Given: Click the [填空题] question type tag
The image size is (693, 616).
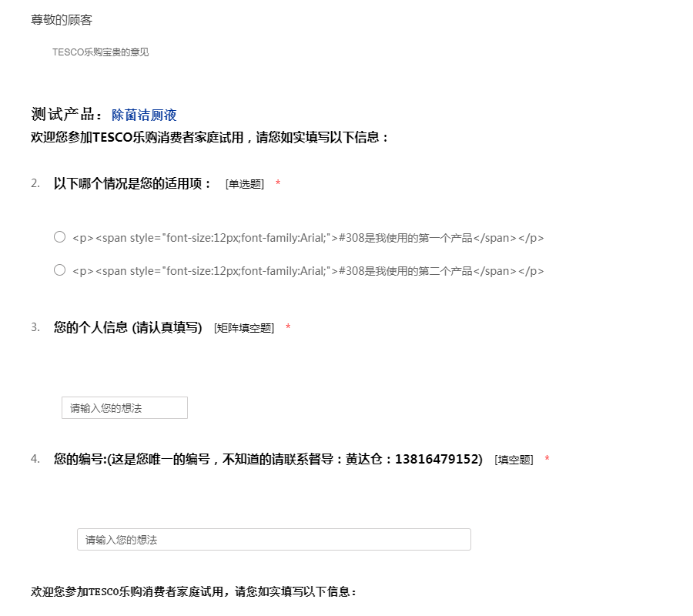Looking at the screenshot, I should 514,460.
